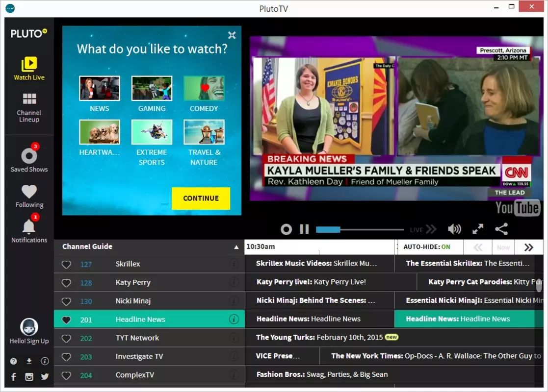Advance guide times with double-right arrows
This screenshot has width=548, height=392.
pos(529,247)
